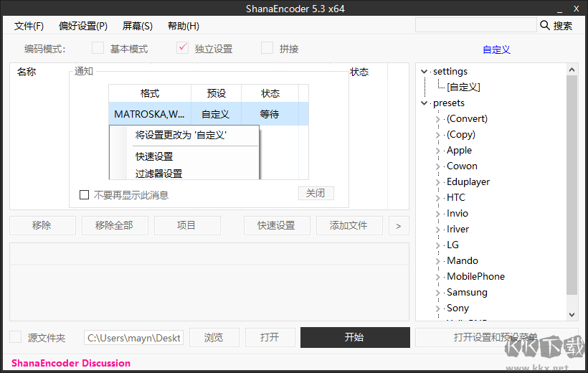Click the blue 自定义 preset link
The width and height of the screenshot is (588, 373).
[x=496, y=49]
